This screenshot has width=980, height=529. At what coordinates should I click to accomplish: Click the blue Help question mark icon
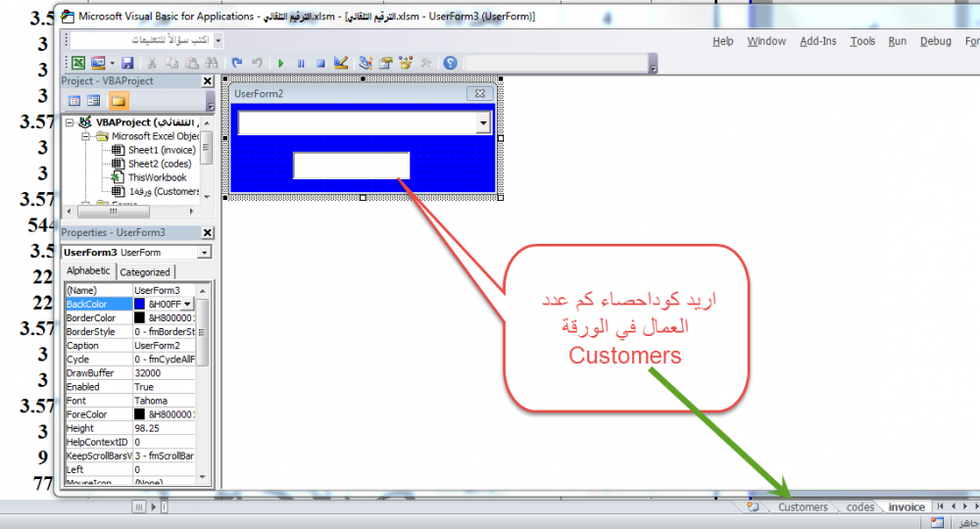[450, 63]
